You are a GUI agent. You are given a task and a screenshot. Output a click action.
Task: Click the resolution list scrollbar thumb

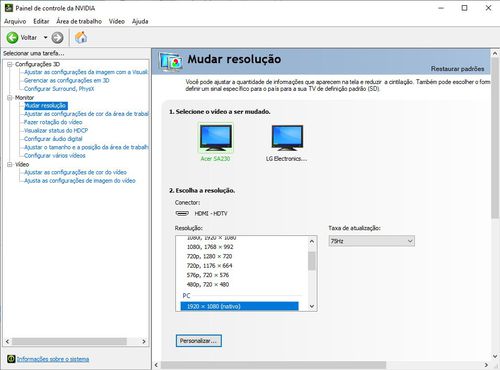[x=312, y=261]
